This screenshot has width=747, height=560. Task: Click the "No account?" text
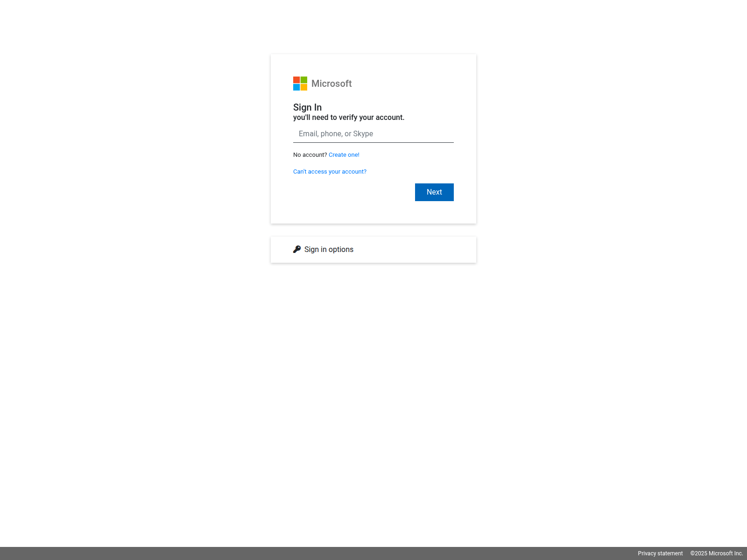pos(310,155)
